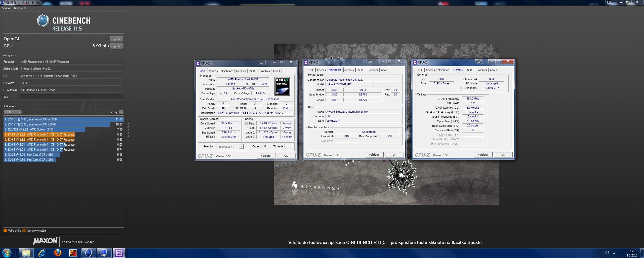Viewport: 644px width, 258px height.
Task: Open Graphics tab in Memory CPU-Z window
Action: tap(482, 70)
